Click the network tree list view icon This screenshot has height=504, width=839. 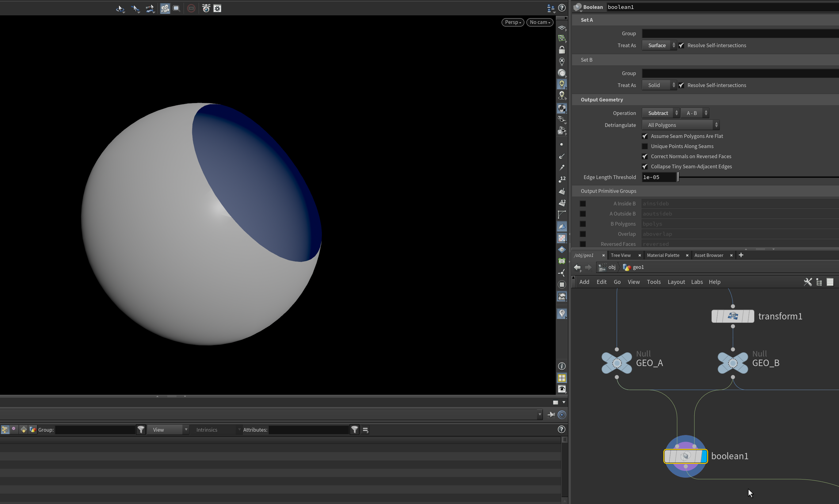[x=819, y=282]
